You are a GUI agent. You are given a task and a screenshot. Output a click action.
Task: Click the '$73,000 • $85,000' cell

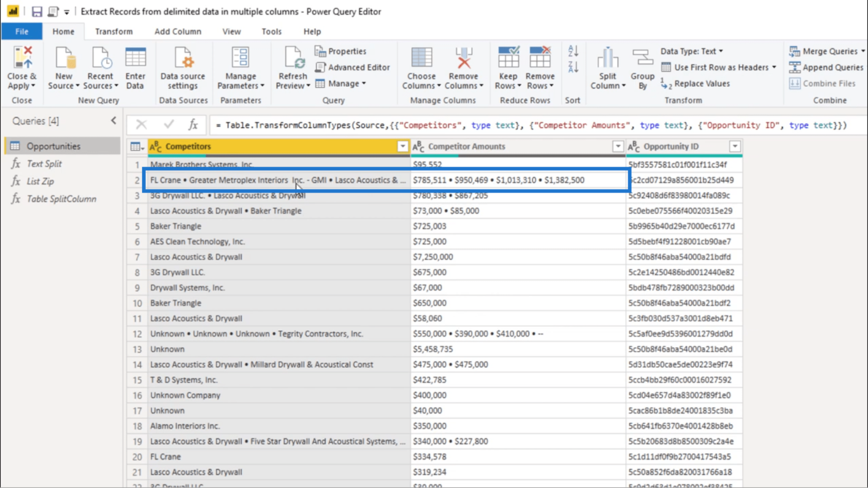(518, 211)
